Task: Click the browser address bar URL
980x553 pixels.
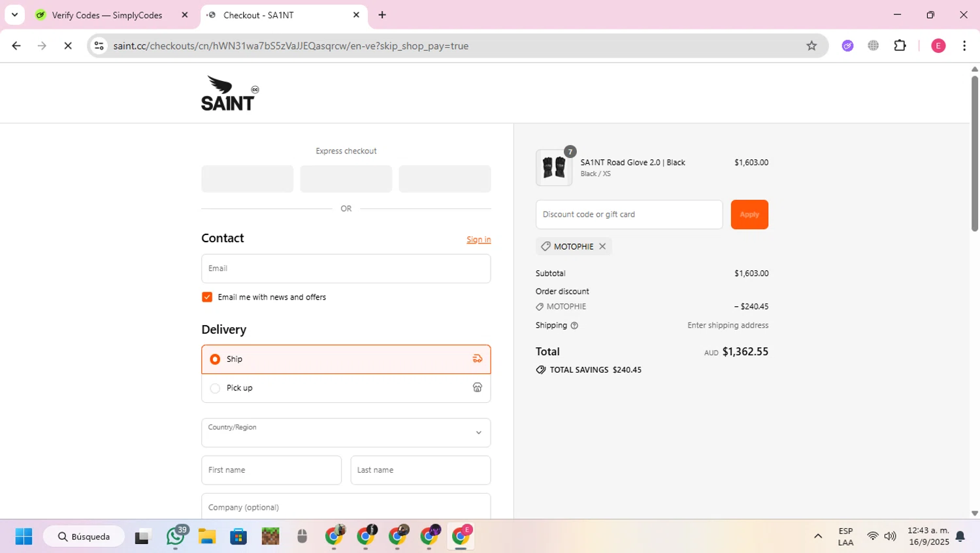Action: pyautogui.click(x=291, y=46)
